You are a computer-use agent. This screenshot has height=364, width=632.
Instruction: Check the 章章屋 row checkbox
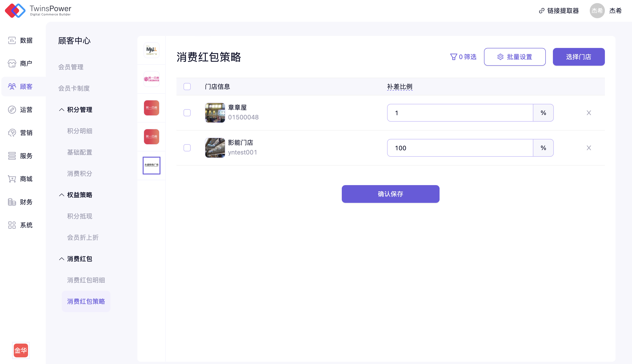(187, 113)
